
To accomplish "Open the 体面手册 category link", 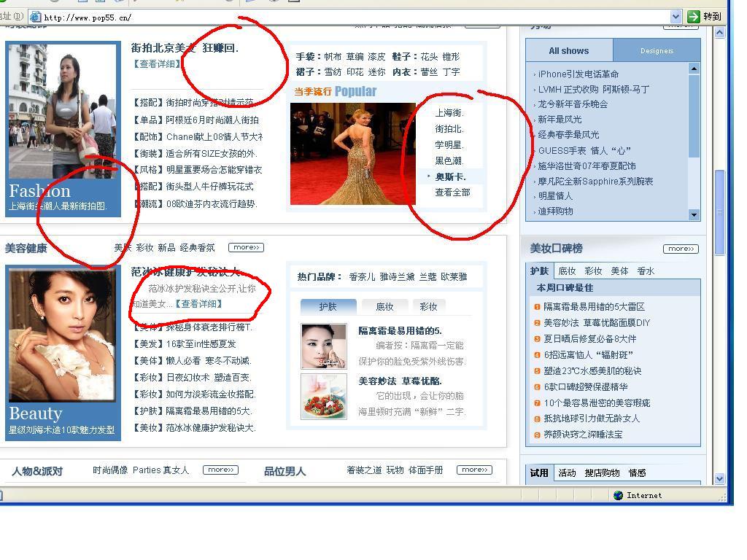I will (x=426, y=470).
